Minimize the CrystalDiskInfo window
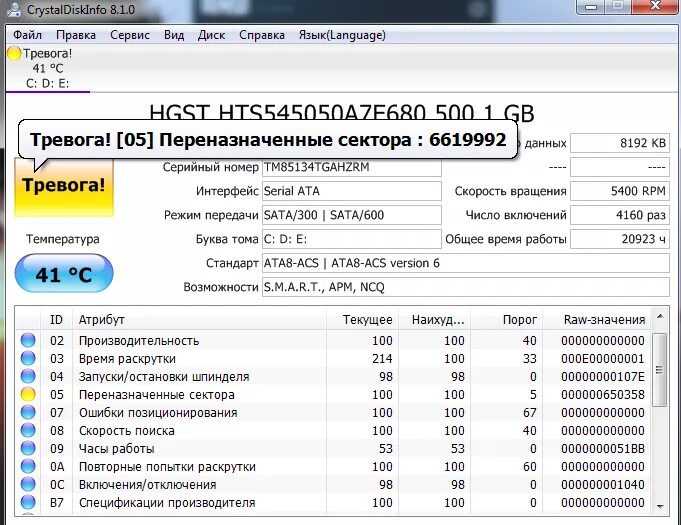Screen dimensions: 681x525 [590, 7]
